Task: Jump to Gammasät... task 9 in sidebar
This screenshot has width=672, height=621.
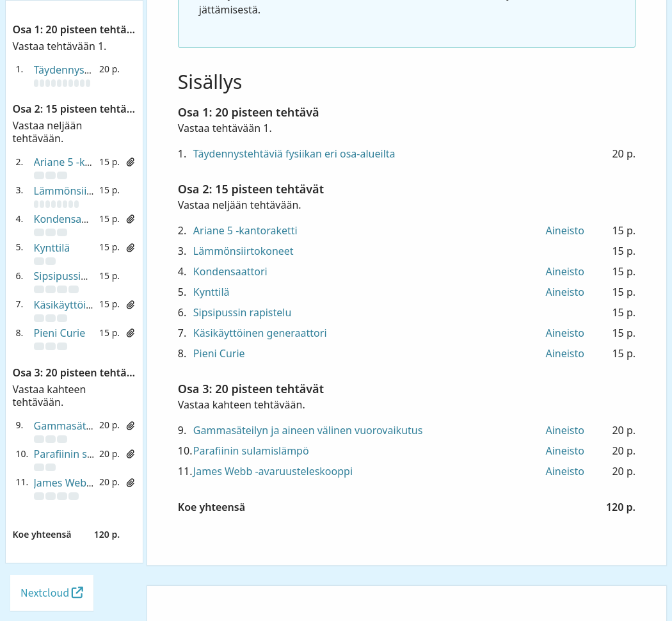Action: coord(63,426)
